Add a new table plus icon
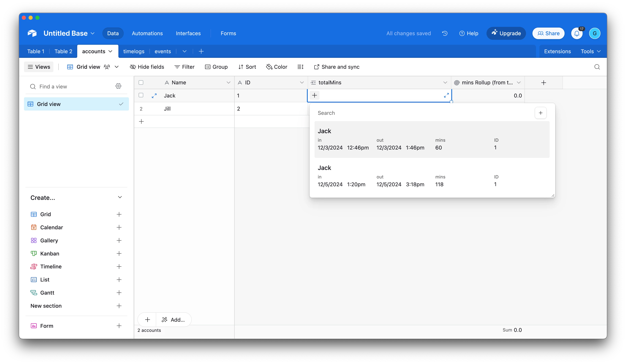 [x=201, y=51]
